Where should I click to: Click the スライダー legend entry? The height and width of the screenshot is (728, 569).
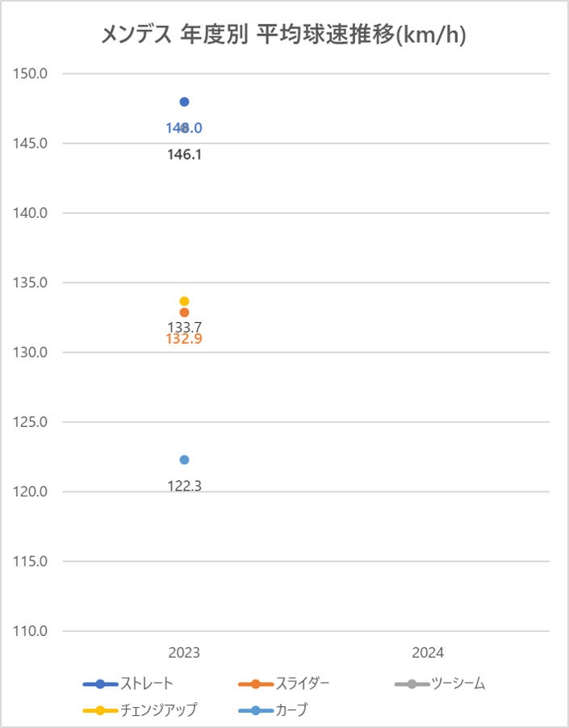pos(283,684)
